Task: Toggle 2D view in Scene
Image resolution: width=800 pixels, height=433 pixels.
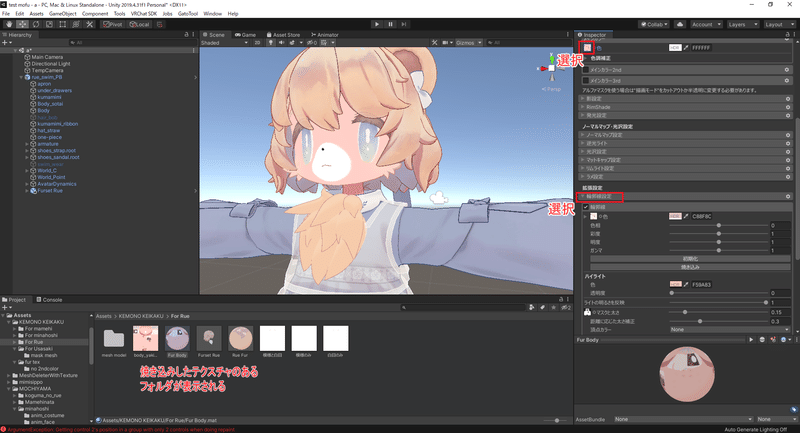Action: pyautogui.click(x=257, y=43)
